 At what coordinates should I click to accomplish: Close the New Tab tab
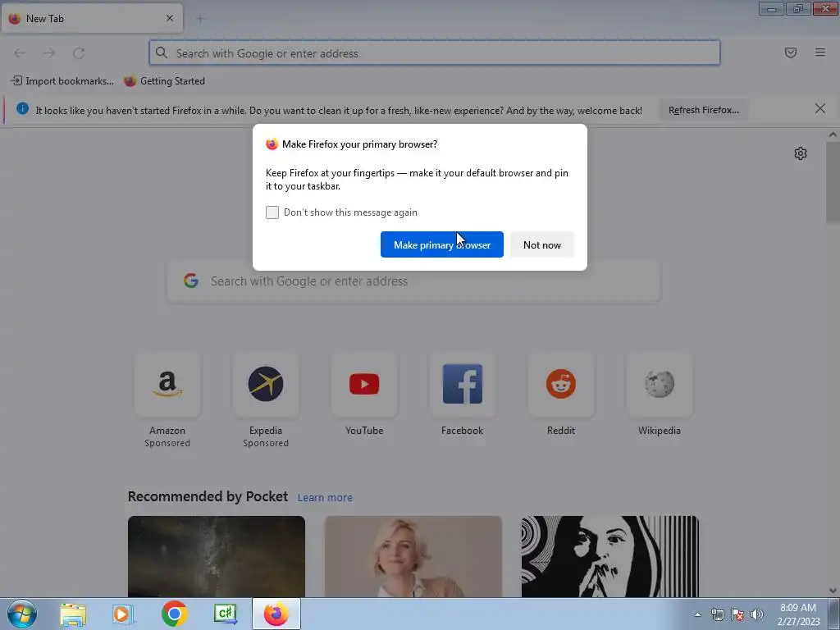[170, 18]
